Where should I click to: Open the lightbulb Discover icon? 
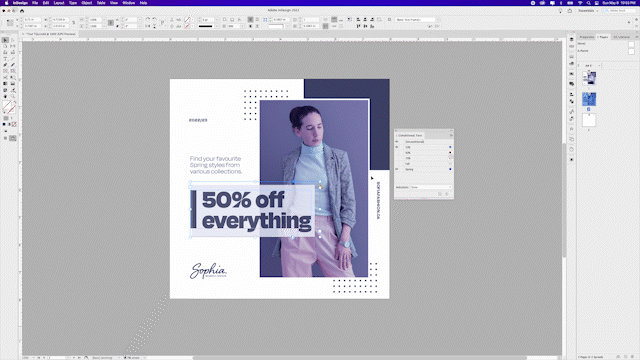tap(560, 11)
